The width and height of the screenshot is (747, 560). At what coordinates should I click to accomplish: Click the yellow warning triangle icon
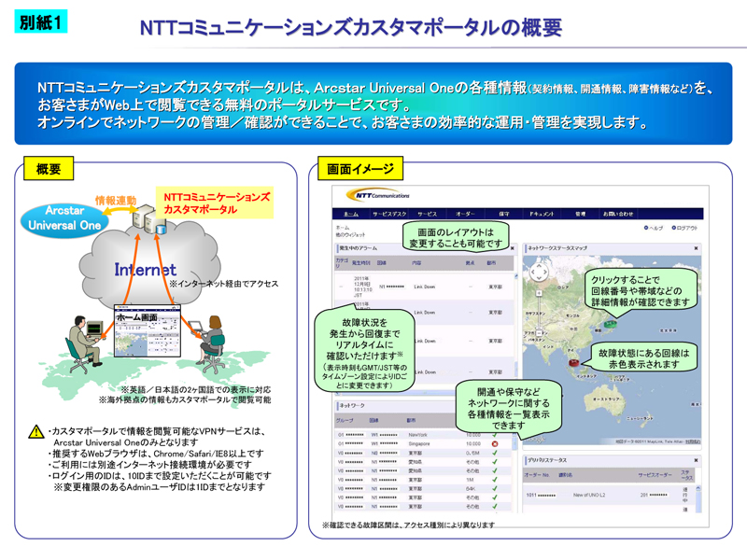tap(36, 431)
